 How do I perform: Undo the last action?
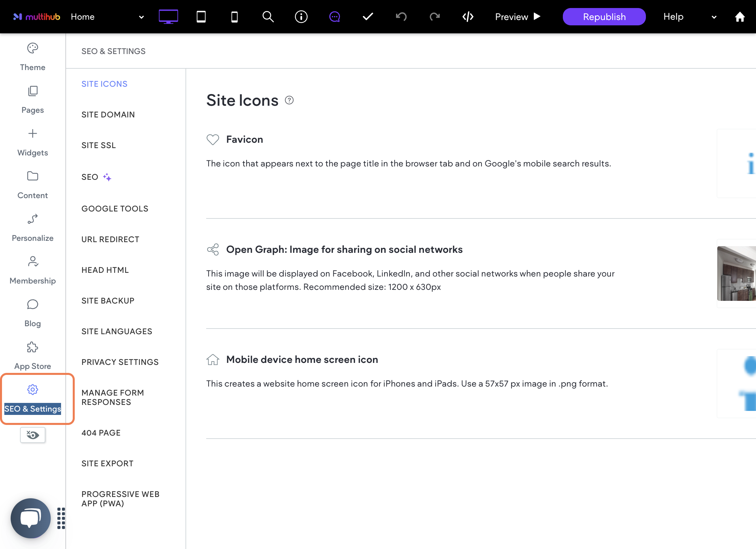point(401,17)
